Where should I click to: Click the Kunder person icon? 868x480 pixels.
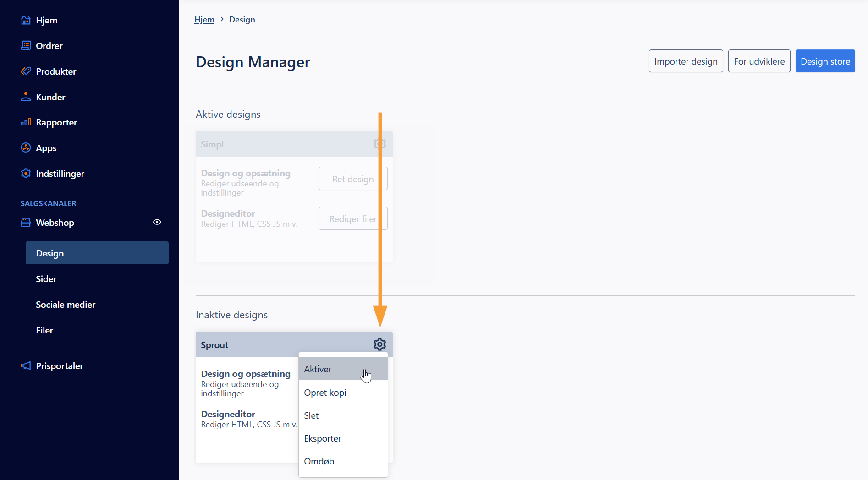(x=26, y=97)
